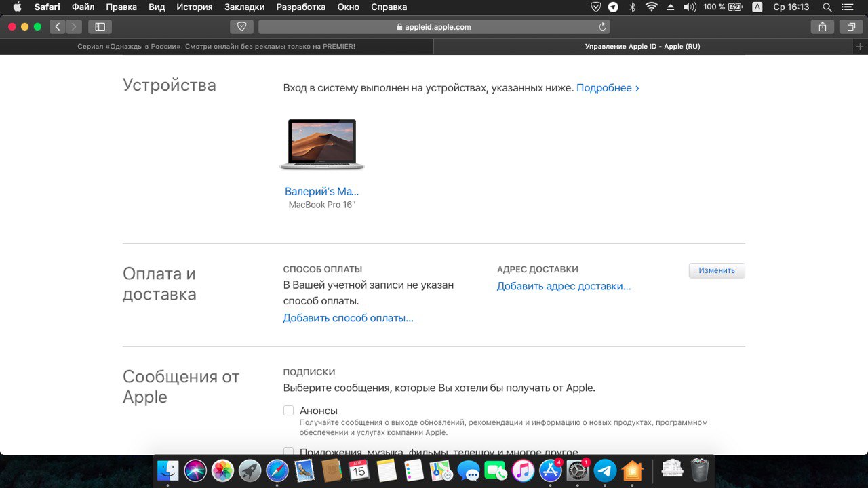Open Валерий's Ma... device link

[321, 192]
